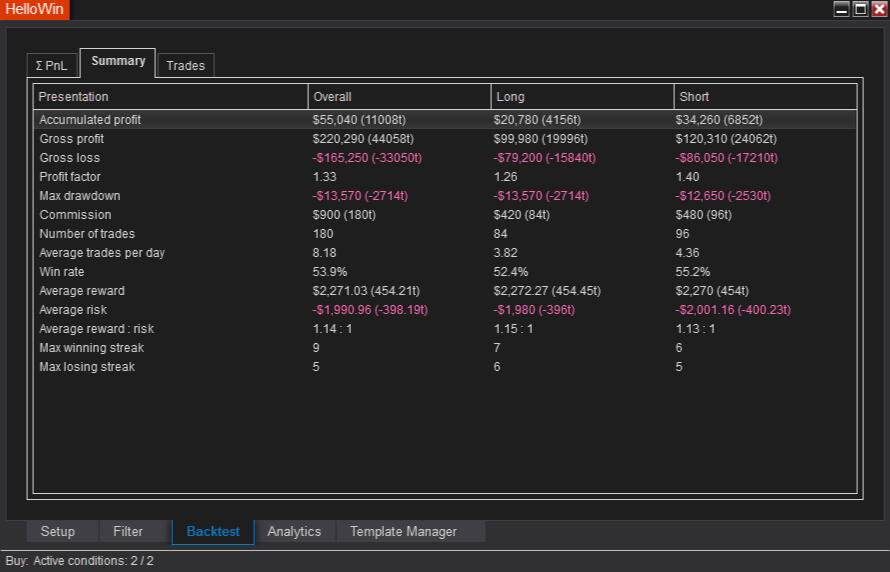Screen dimensions: 890x572
Task: Click the Short column header
Action: point(765,97)
